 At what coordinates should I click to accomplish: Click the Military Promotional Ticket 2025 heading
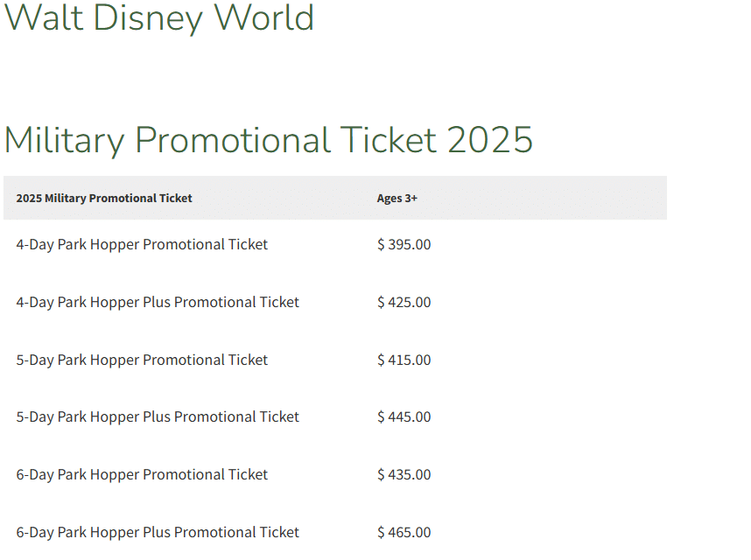pos(268,140)
